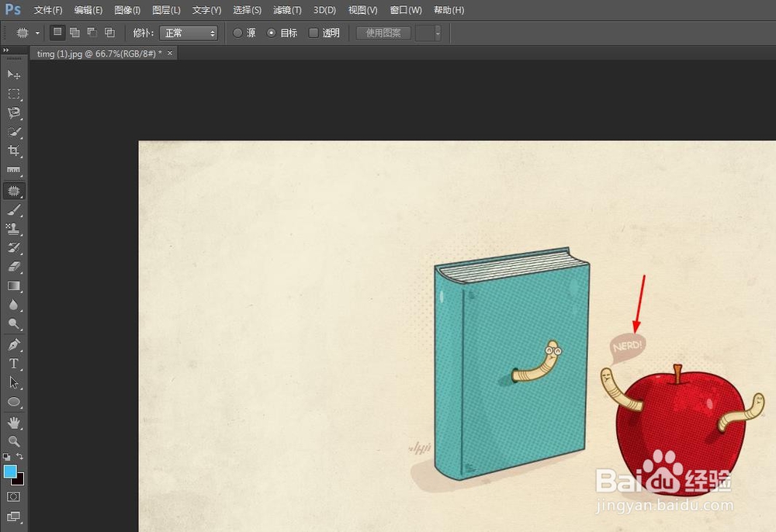Select the Clone Stamp tool
The height and width of the screenshot is (532, 776).
click(14, 229)
